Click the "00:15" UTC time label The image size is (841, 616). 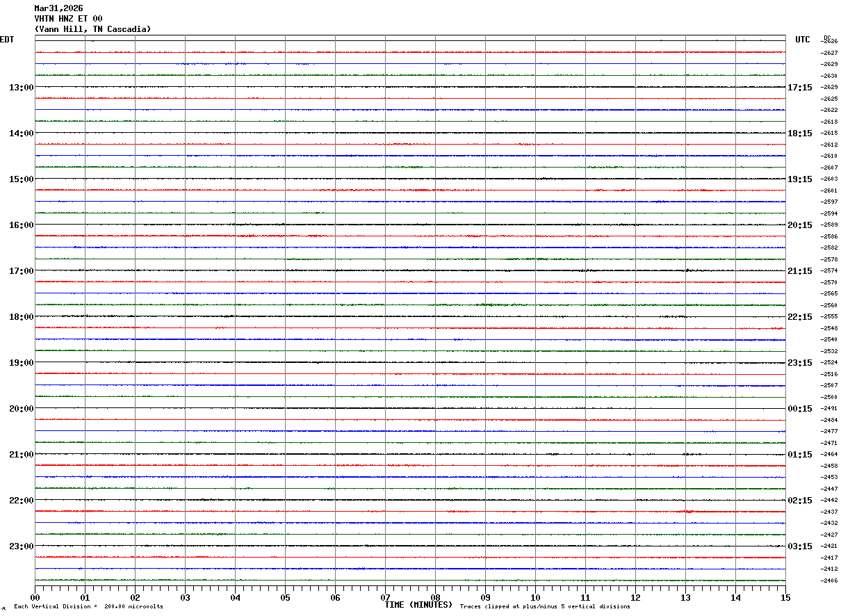point(800,409)
